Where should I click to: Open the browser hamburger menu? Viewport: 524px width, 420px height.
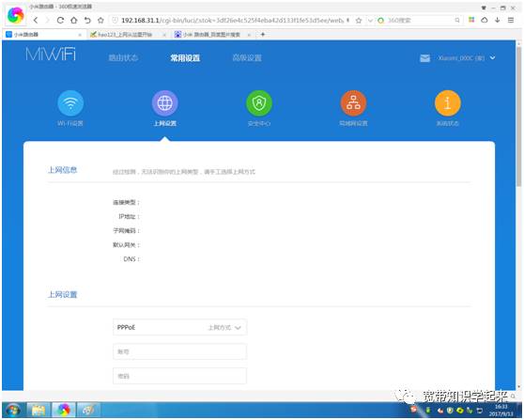click(511, 20)
